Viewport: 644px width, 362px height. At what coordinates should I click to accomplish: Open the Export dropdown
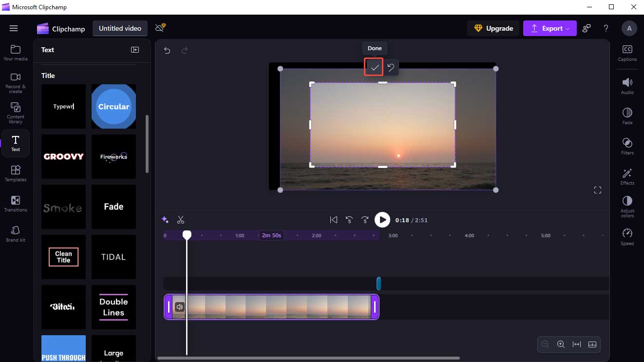pos(550,28)
